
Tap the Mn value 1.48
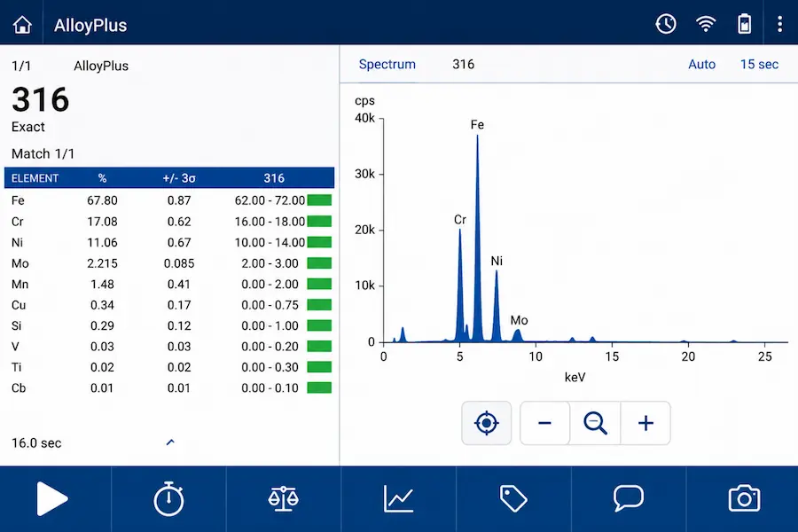click(x=102, y=284)
